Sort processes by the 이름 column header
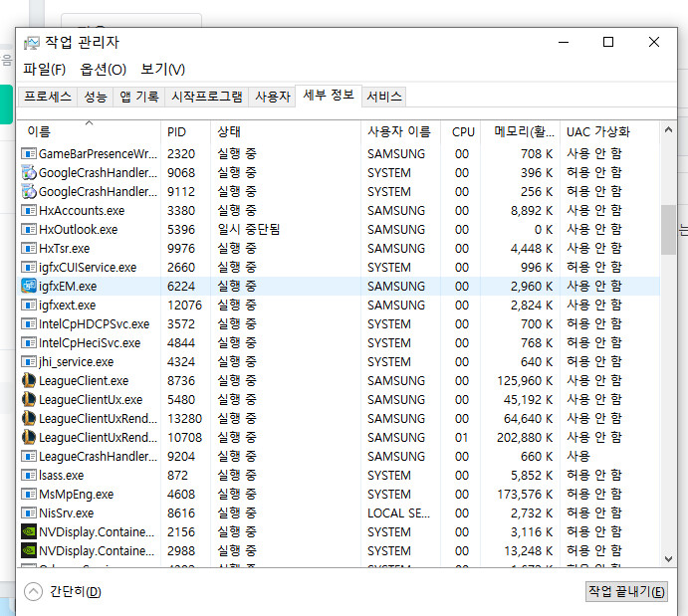The width and height of the screenshot is (688, 616). pos(40,131)
